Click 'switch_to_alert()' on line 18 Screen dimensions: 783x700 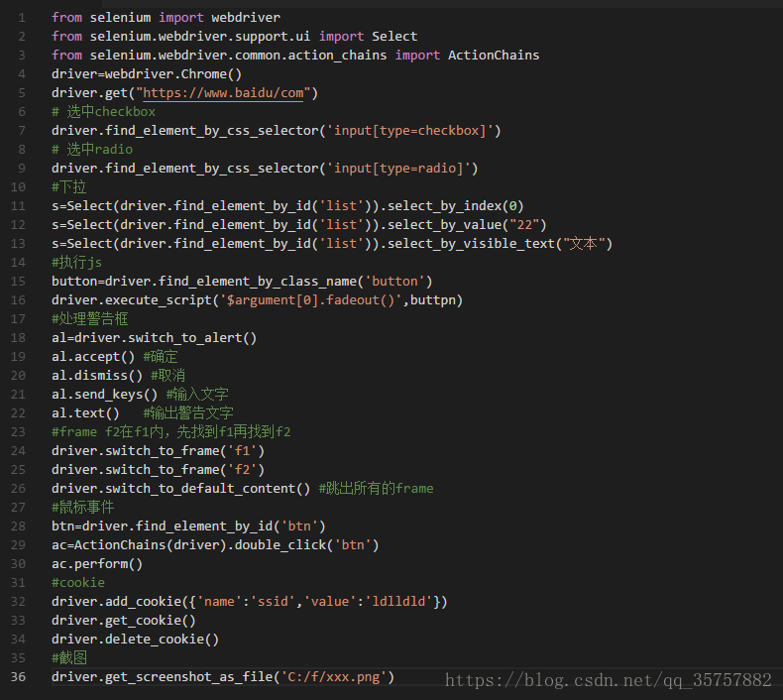192,338
